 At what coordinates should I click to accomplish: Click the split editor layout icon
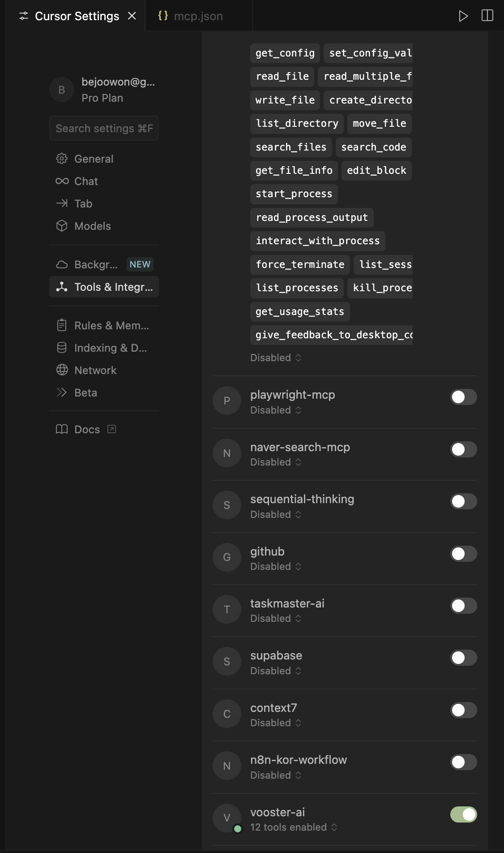point(487,16)
